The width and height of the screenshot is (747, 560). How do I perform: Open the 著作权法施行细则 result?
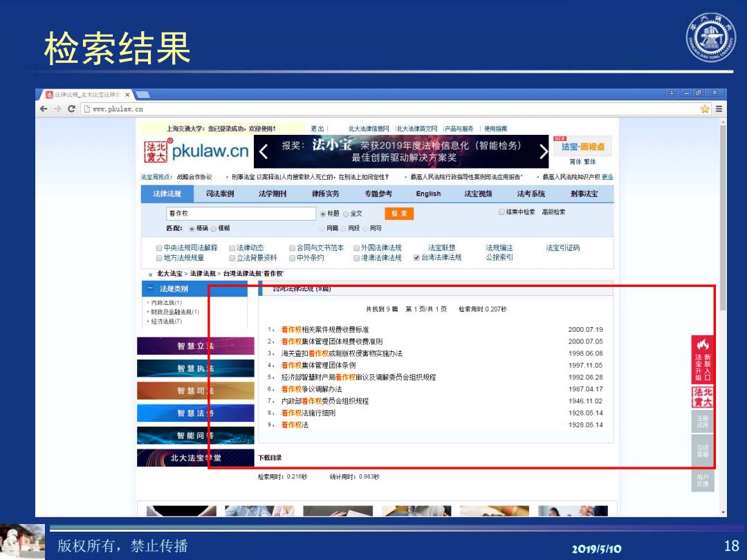308,413
